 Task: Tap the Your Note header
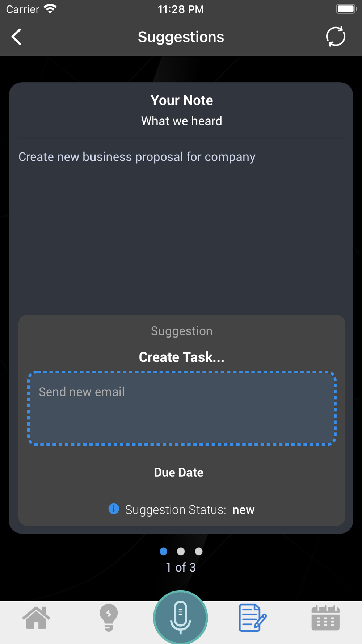point(182,100)
